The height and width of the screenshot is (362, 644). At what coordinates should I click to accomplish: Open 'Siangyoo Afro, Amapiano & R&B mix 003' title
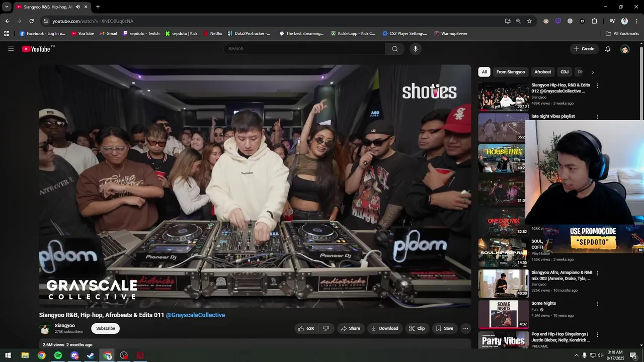click(x=561, y=275)
